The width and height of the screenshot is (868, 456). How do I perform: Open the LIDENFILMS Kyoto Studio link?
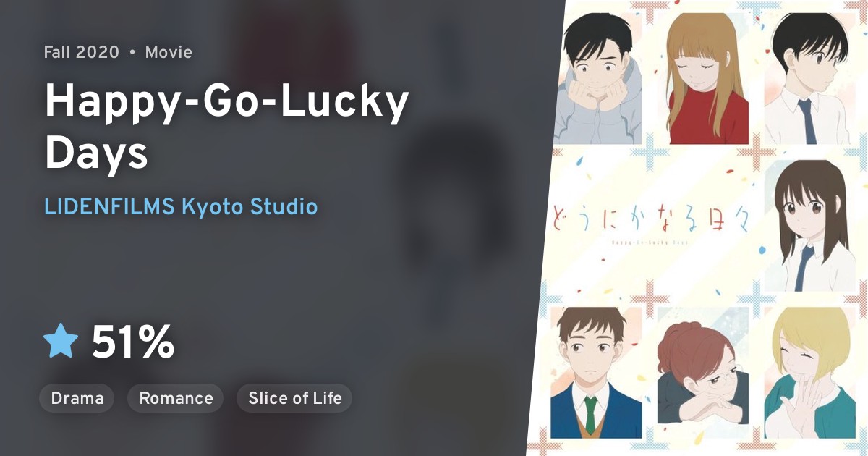[x=181, y=206]
